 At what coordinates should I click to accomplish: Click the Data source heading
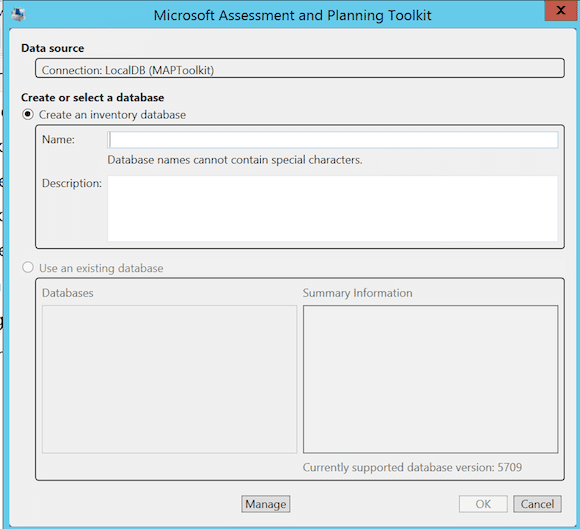(53, 48)
